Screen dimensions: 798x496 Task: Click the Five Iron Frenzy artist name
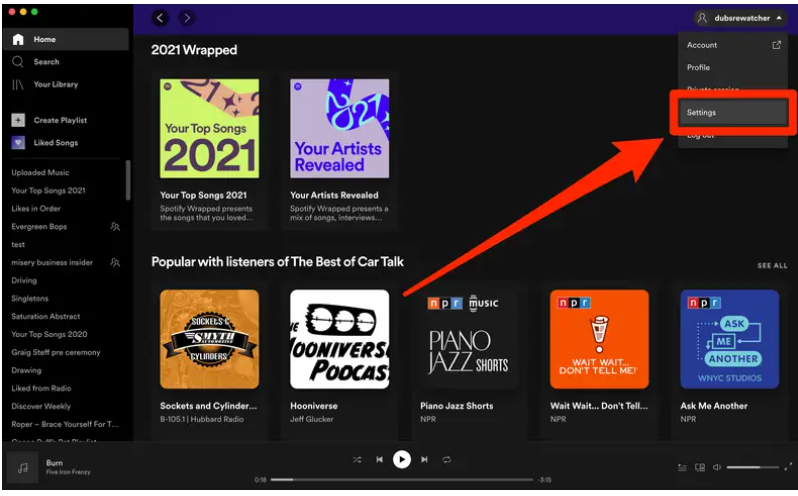click(68, 472)
